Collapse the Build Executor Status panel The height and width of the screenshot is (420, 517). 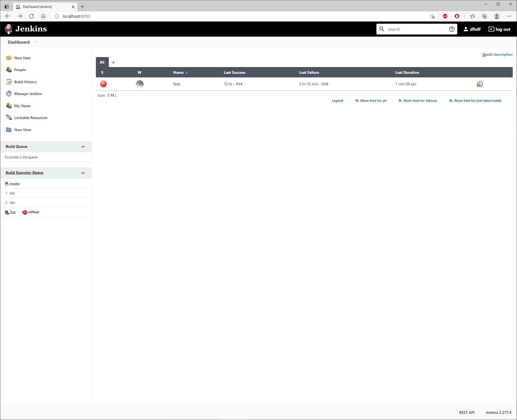coord(83,173)
